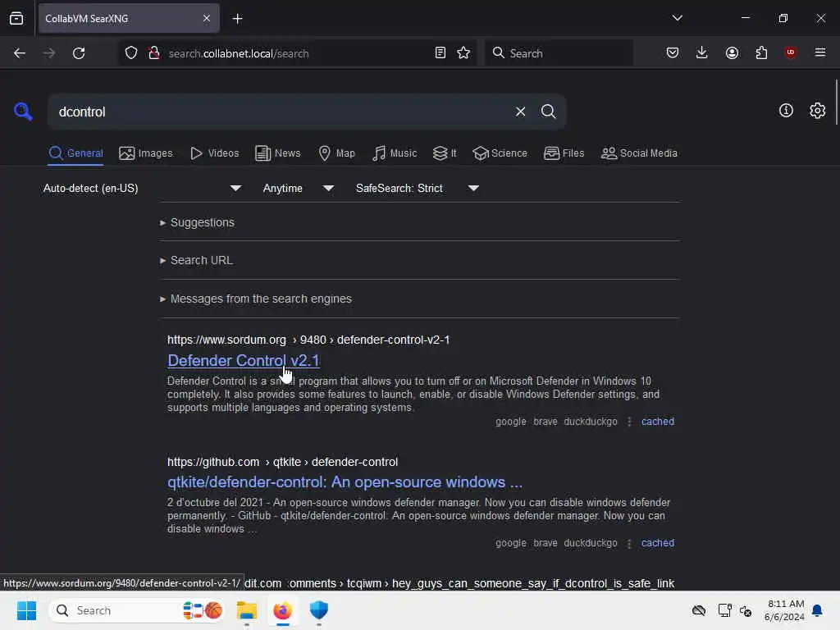Image resolution: width=840 pixels, height=630 pixels.
Task: Click the Firefox toolbar Search box
Action: tap(559, 53)
